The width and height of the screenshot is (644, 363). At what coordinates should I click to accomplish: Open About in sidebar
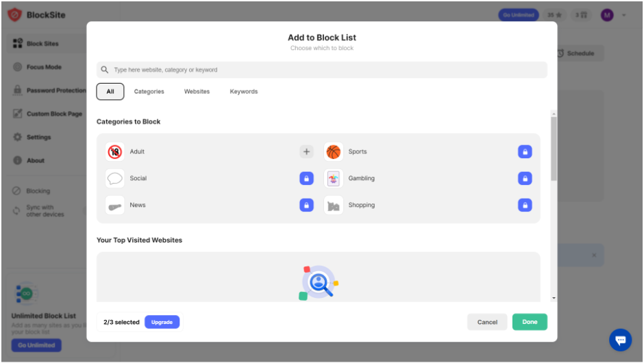29,160
